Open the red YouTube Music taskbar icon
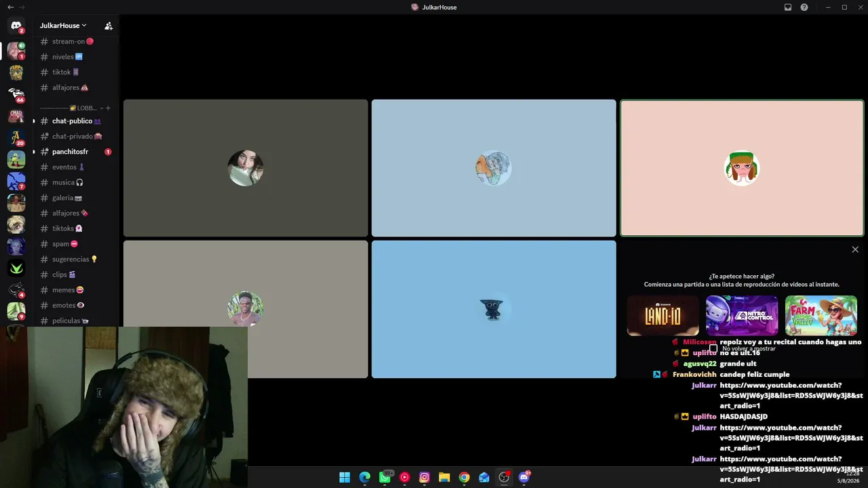This screenshot has width=868, height=488. pyautogui.click(x=405, y=477)
